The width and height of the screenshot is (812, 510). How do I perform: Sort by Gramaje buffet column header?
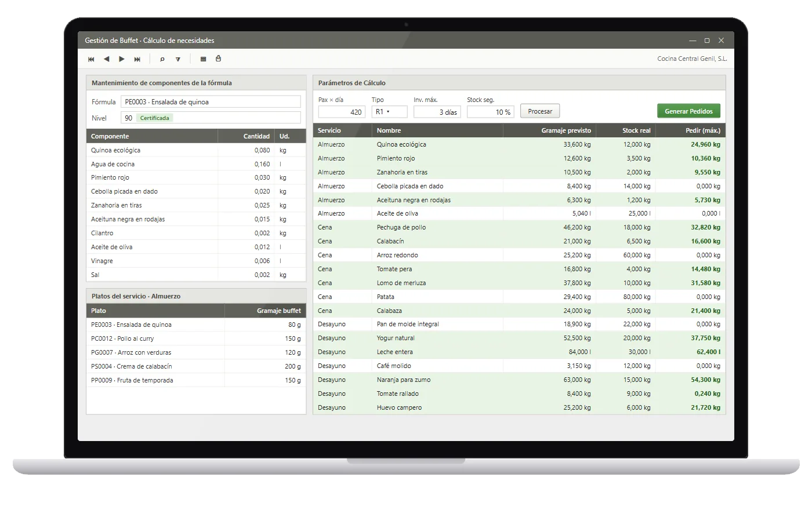pos(265,311)
